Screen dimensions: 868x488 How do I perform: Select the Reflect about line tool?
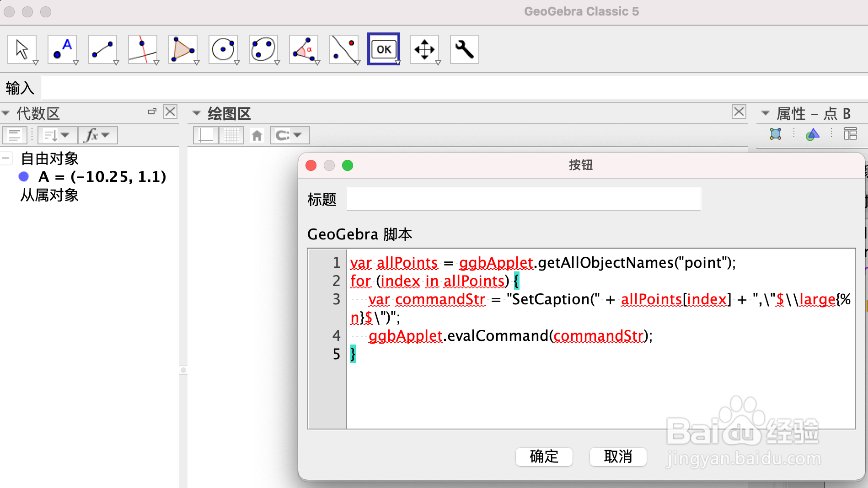344,49
